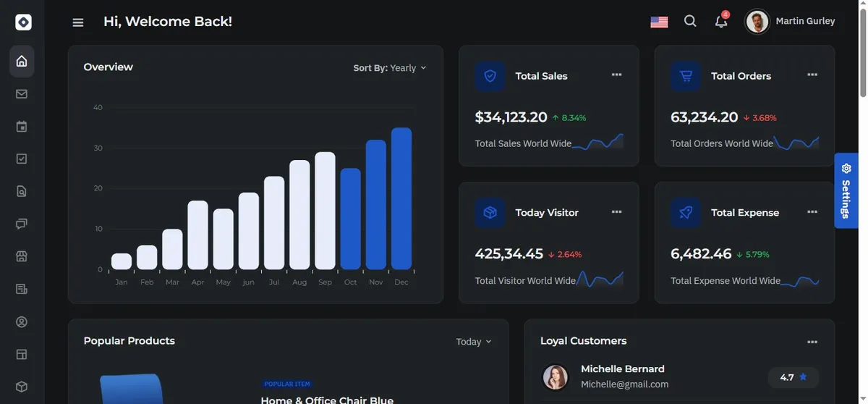Open the calendar sidebar icon
Image resolution: width=868 pixels, height=404 pixels.
(22, 127)
